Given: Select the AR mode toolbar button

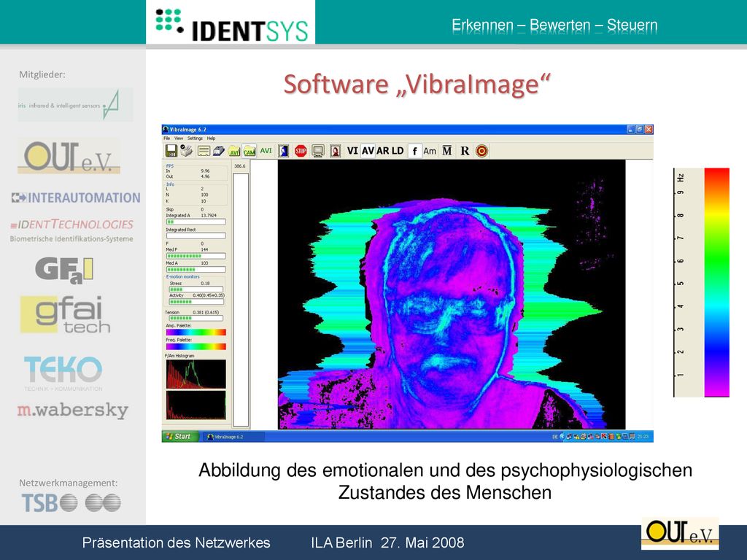Looking at the screenshot, I should 382,151.
